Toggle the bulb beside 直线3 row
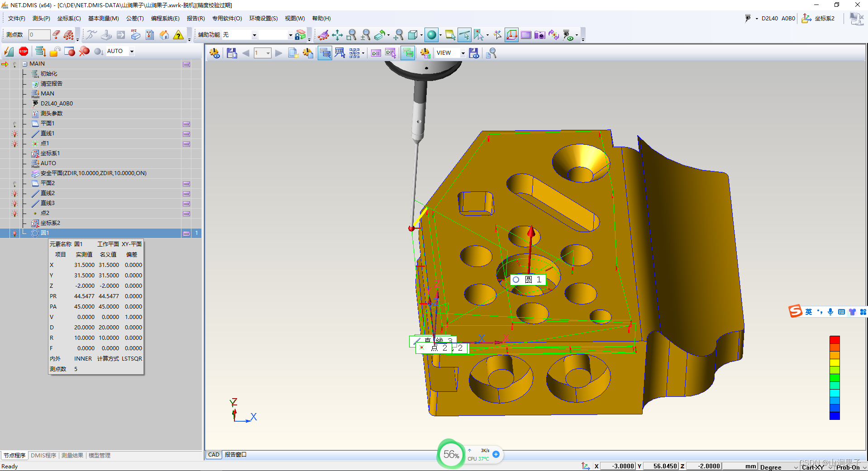This screenshot has width=868, height=471. point(14,203)
